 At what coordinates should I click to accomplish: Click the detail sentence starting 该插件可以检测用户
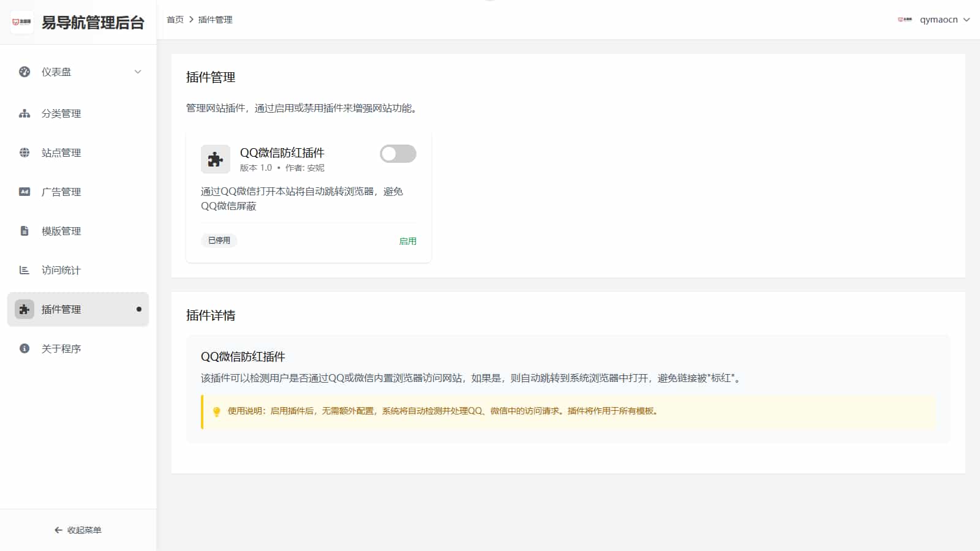(472, 378)
